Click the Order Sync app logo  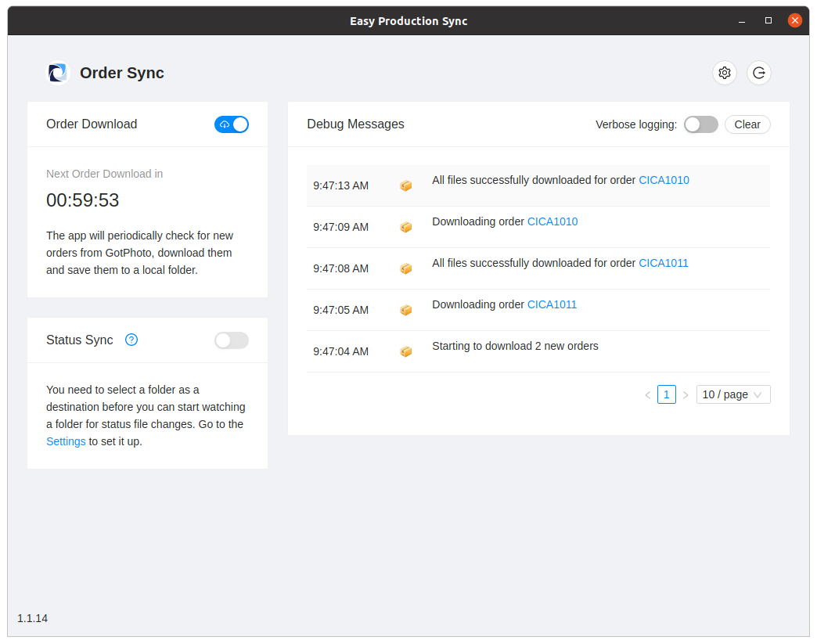click(x=58, y=73)
